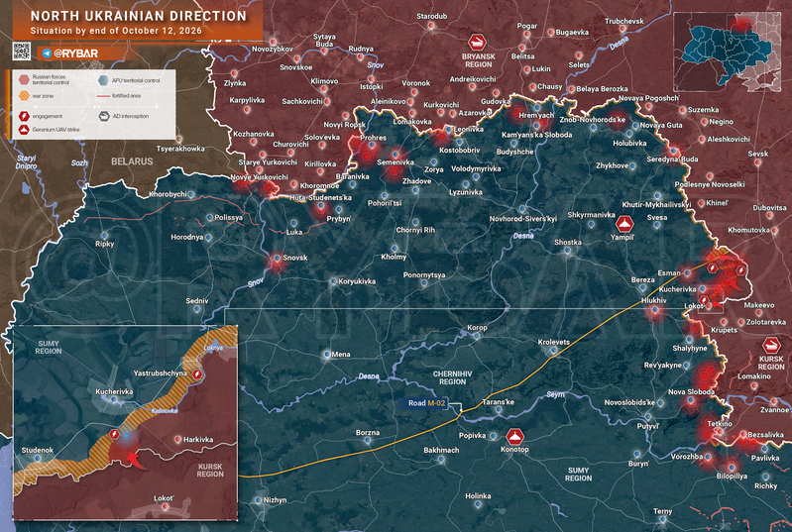Click the red attack arrow near Harkivka in inset
Image resolution: width=792 pixels, height=532 pixels.
pyautogui.click(x=135, y=461)
